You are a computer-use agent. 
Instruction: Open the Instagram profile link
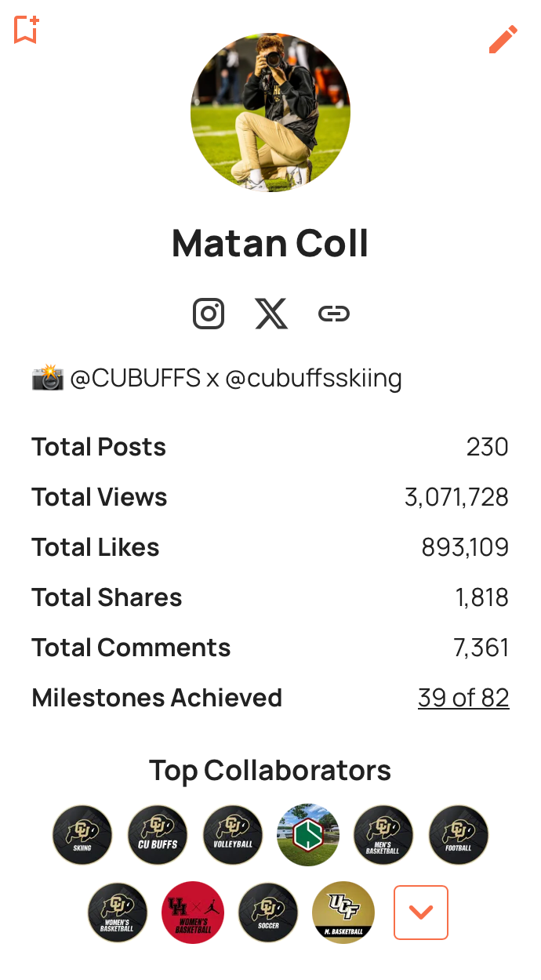209,314
